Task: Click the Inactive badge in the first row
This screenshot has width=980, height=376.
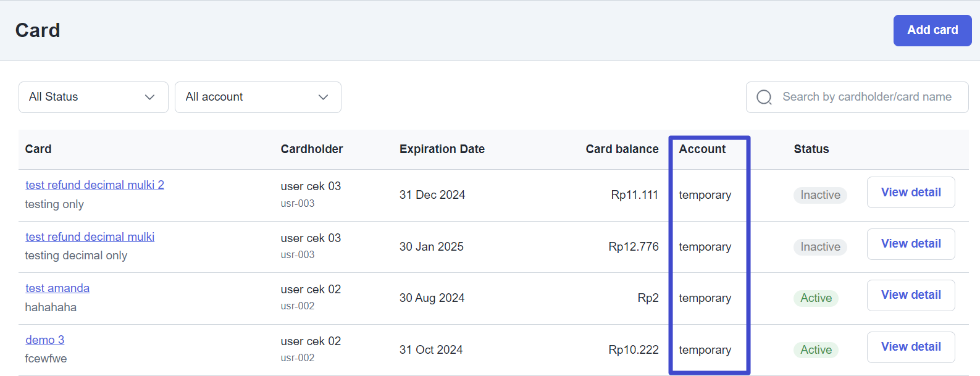Action: [x=820, y=195]
